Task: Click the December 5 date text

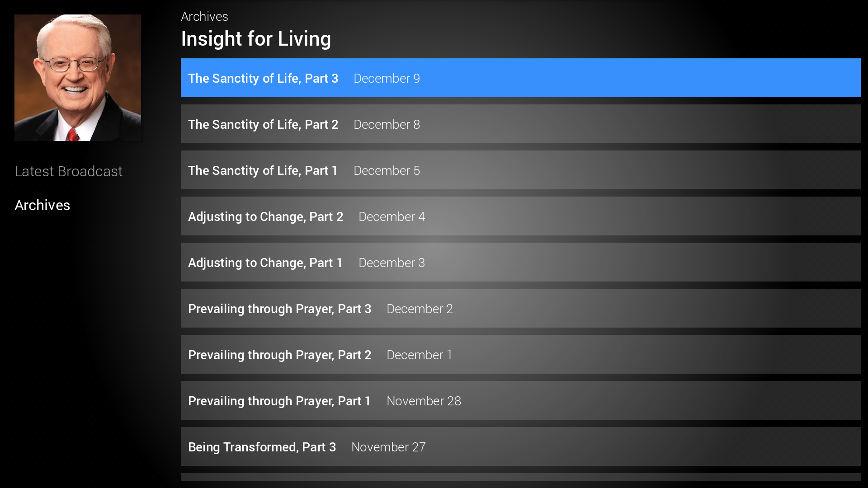Action: click(x=387, y=170)
